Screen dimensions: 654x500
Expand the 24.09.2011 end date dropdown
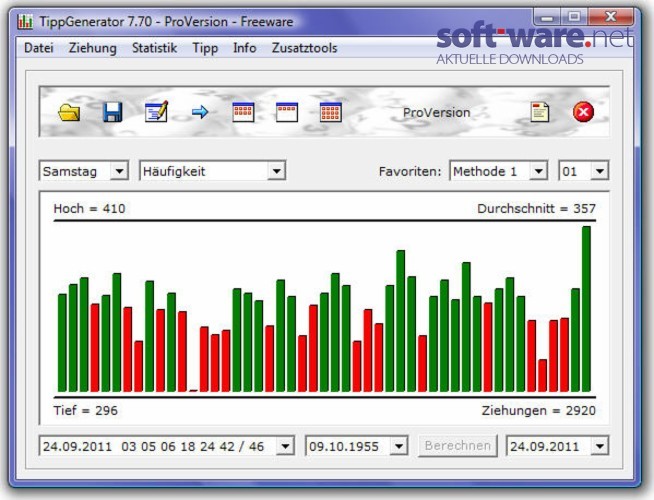[599, 446]
